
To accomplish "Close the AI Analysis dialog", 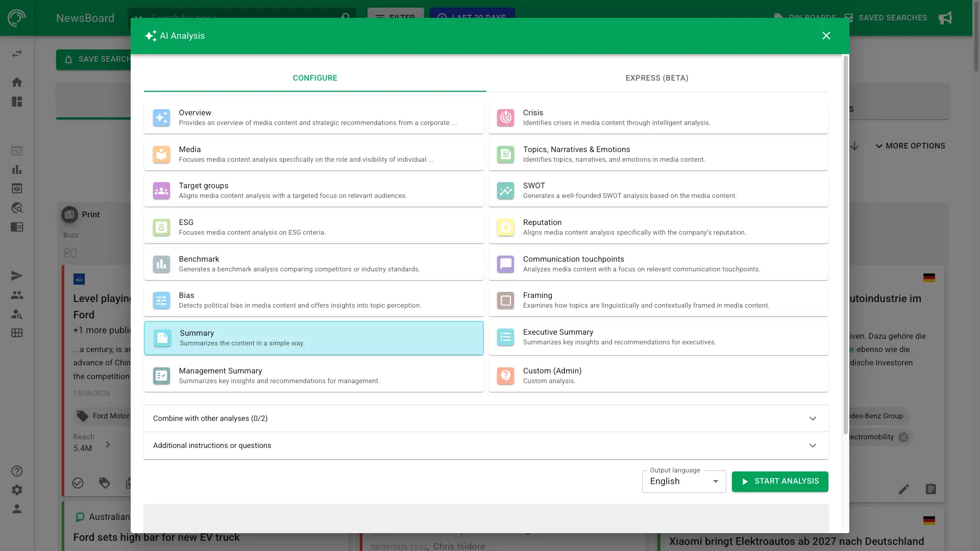I will pyautogui.click(x=826, y=36).
